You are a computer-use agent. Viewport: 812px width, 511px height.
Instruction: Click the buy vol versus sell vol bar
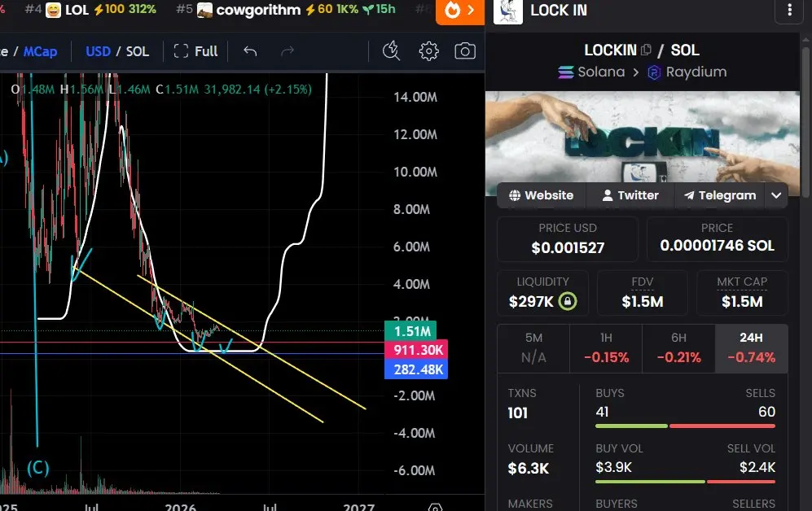click(x=685, y=482)
